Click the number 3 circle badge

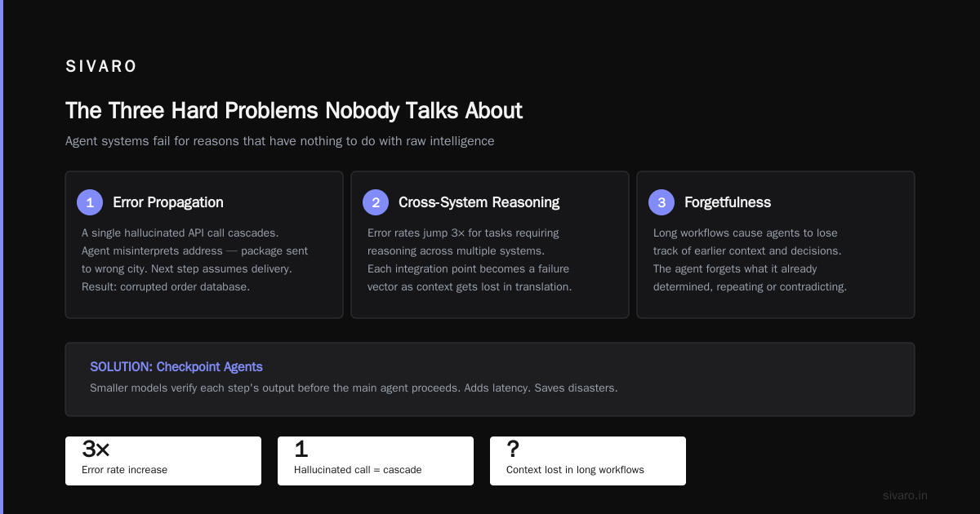661,202
